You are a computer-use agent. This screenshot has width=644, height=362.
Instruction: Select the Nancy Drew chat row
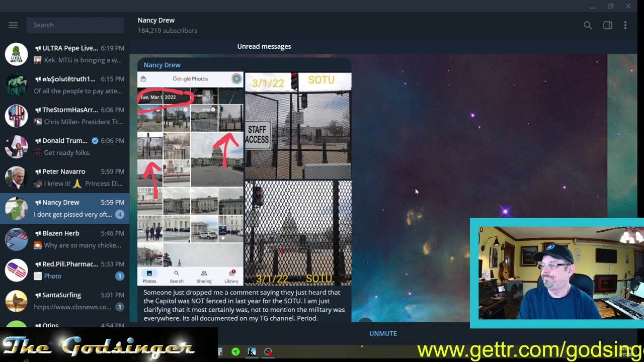pyautogui.click(x=64, y=209)
